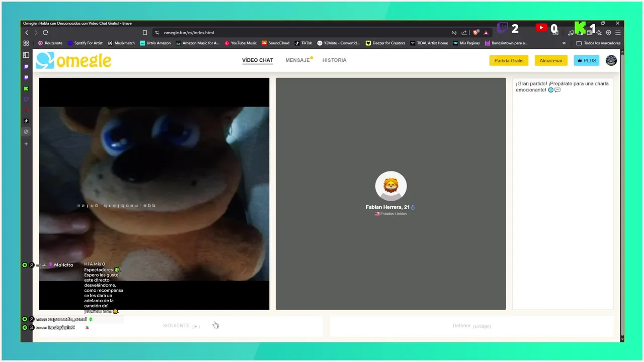Toggle the Brave sidebar panel icon
The height and width of the screenshot is (362, 644).
(x=26, y=55)
